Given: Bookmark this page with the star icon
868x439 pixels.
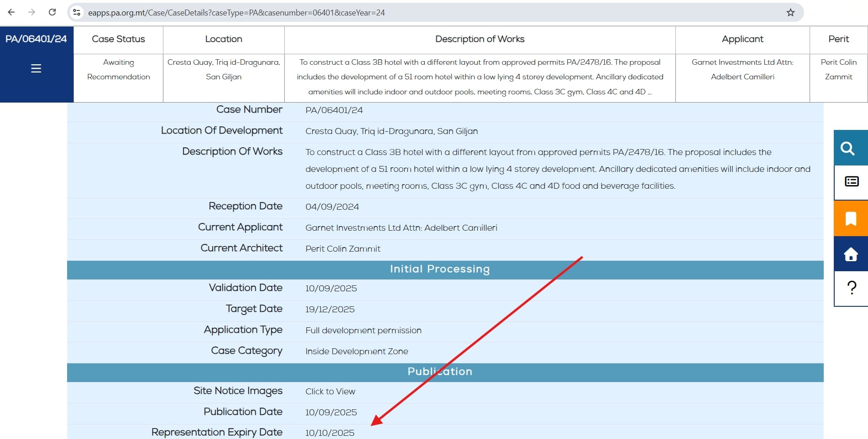Looking at the screenshot, I should [790, 13].
